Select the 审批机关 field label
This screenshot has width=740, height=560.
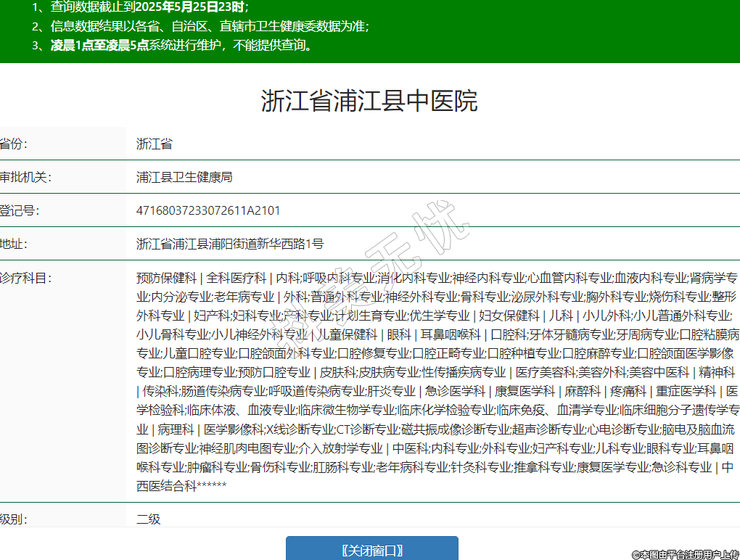(25, 177)
